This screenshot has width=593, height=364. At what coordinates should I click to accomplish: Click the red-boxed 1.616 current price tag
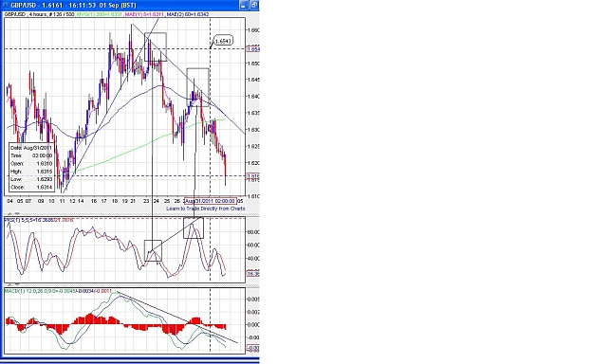(253, 176)
